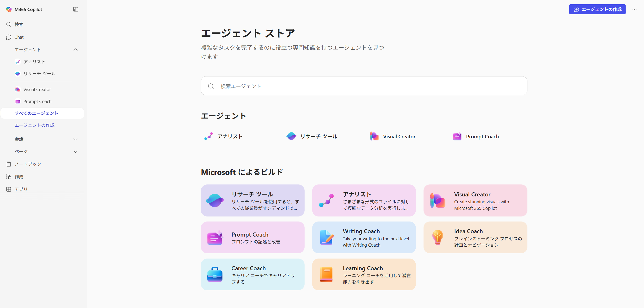Open アナリスト label in the sidebar list

tap(34, 61)
